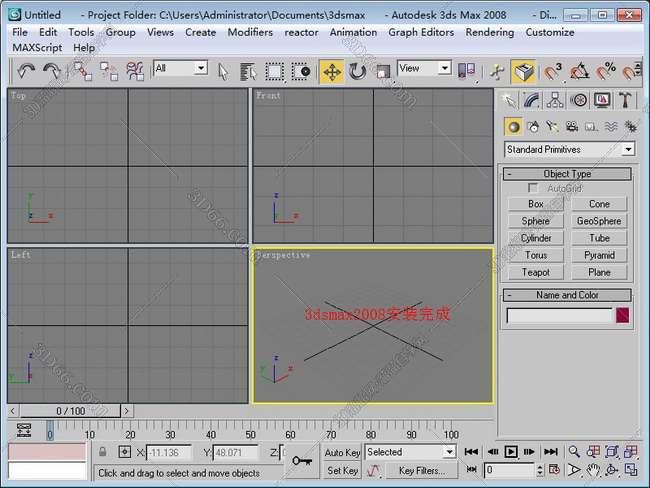Click the object name input field
The image size is (650, 488).
559,316
